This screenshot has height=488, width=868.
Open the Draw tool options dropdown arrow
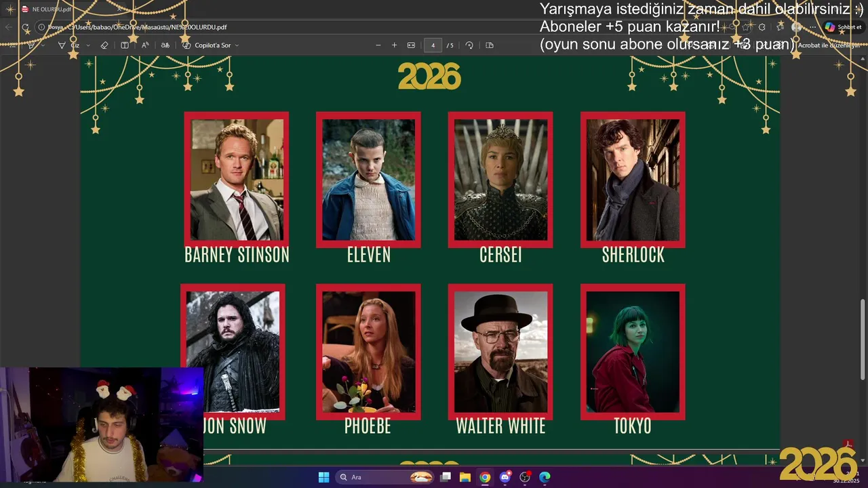tap(88, 45)
